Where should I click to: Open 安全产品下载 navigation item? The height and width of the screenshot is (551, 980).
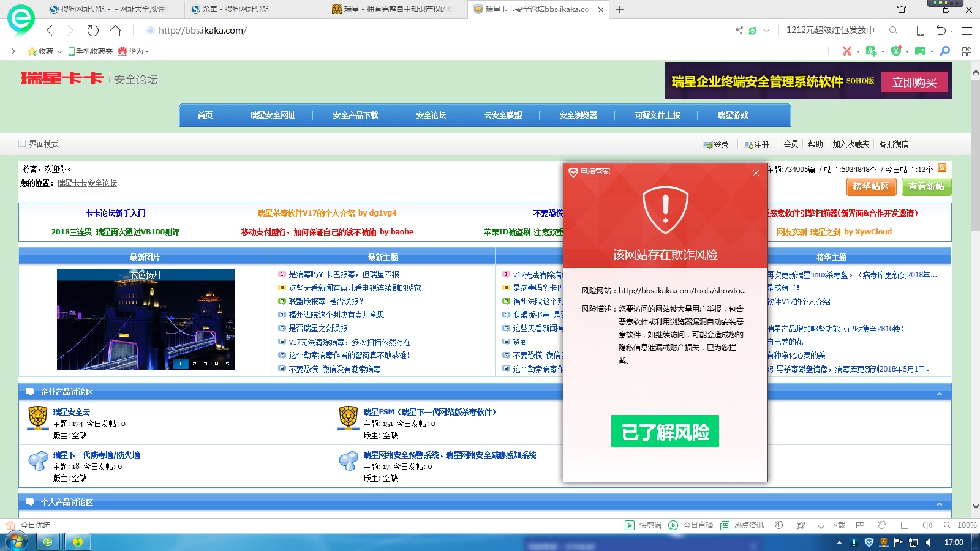(x=355, y=115)
